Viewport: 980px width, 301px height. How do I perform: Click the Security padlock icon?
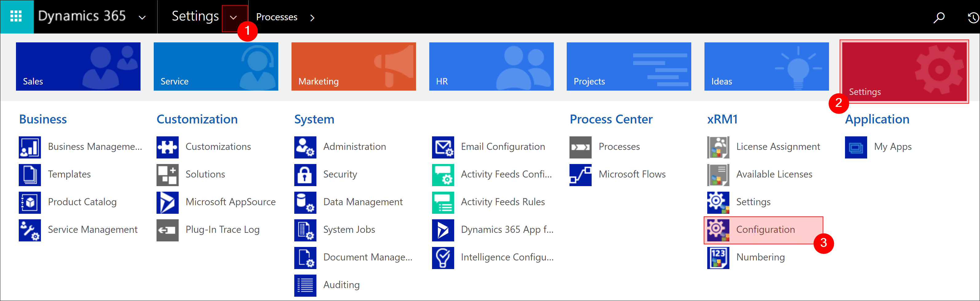click(x=305, y=175)
